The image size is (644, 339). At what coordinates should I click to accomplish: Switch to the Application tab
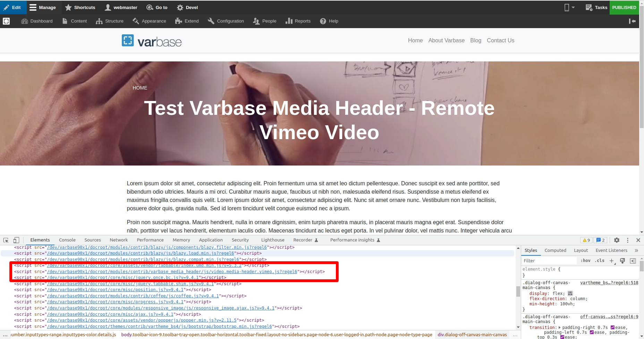tap(211, 240)
